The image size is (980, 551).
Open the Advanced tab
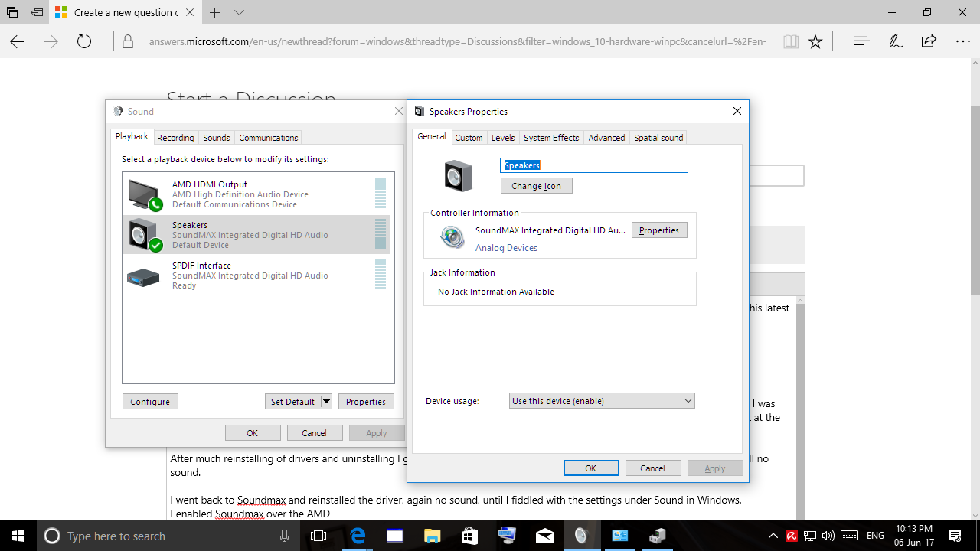click(x=606, y=138)
